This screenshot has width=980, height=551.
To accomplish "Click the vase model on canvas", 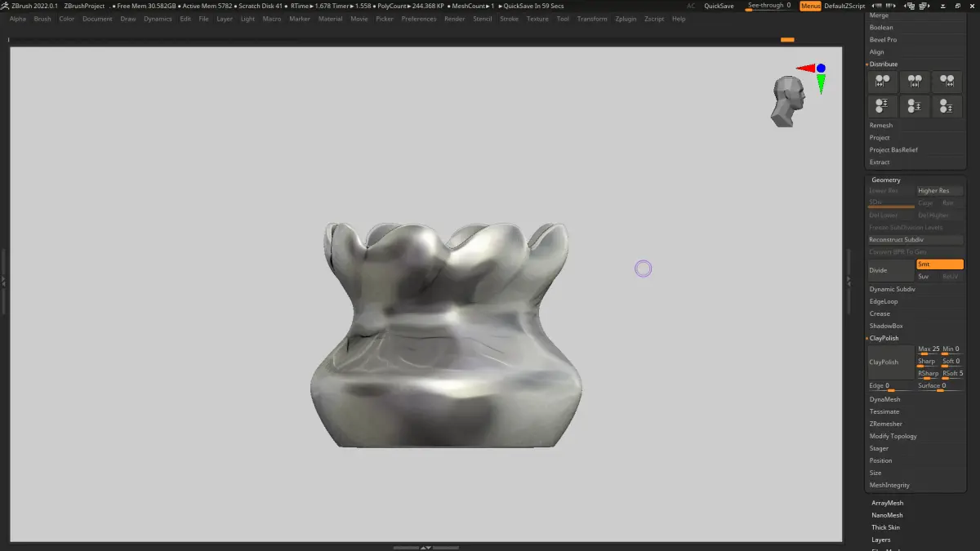I will coord(446,335).
